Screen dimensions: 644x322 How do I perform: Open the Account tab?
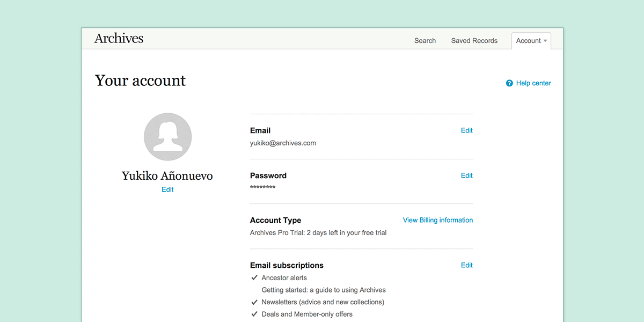[x=531, y=41]
